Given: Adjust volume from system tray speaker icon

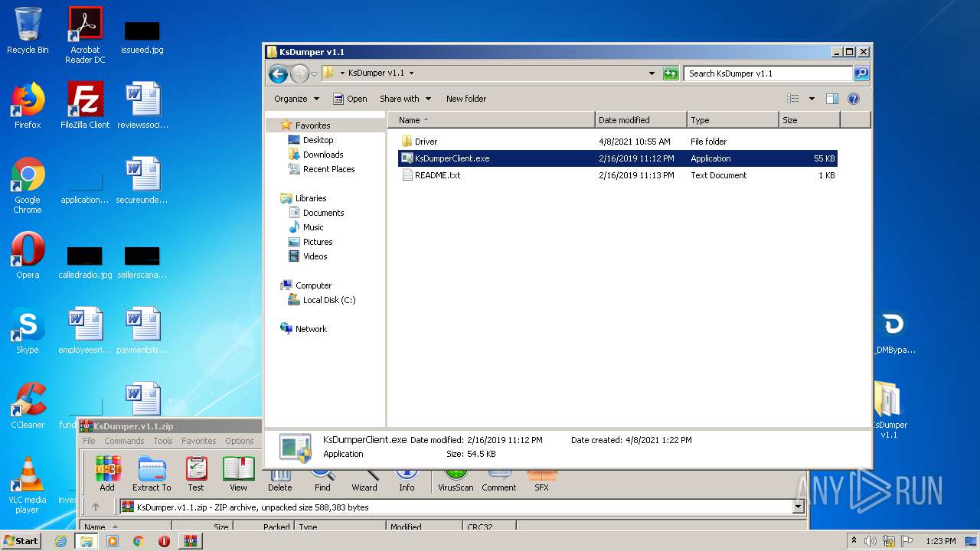Looking at the screenshot, I should (x=871, y=541).
